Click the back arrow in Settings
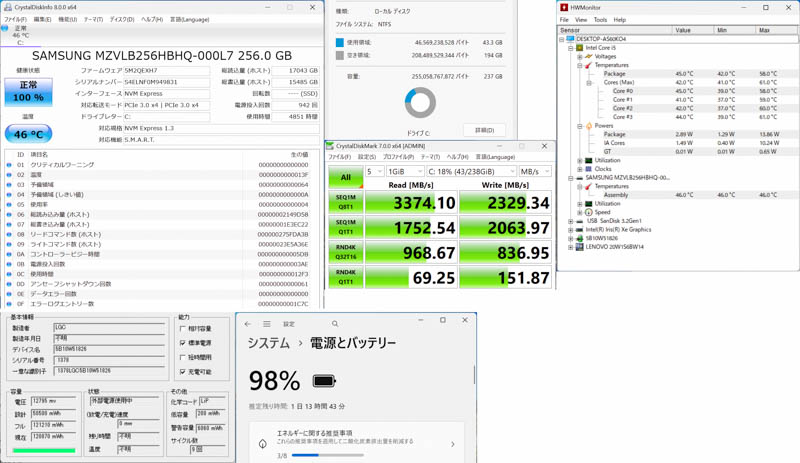800x463 pixels. click(248, 324)
